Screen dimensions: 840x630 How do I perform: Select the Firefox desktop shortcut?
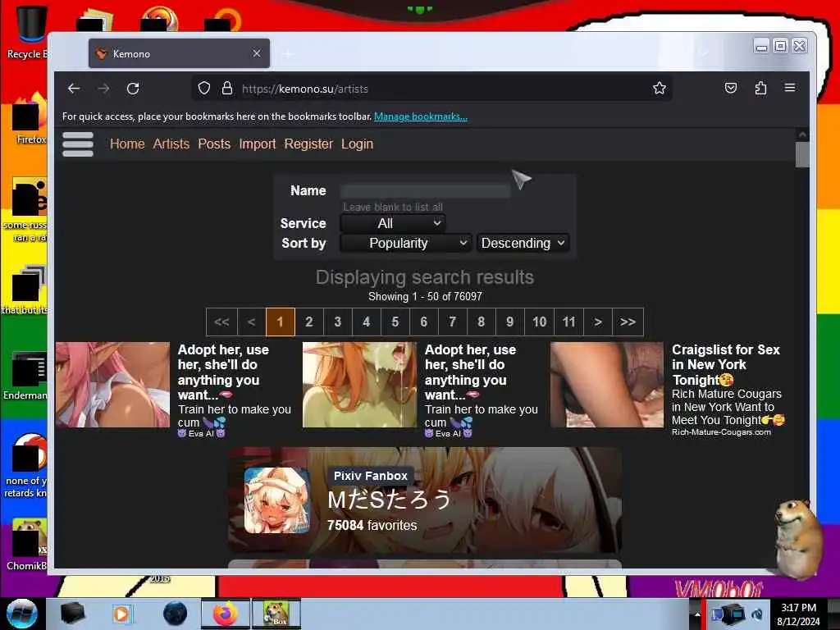[30, 118]
